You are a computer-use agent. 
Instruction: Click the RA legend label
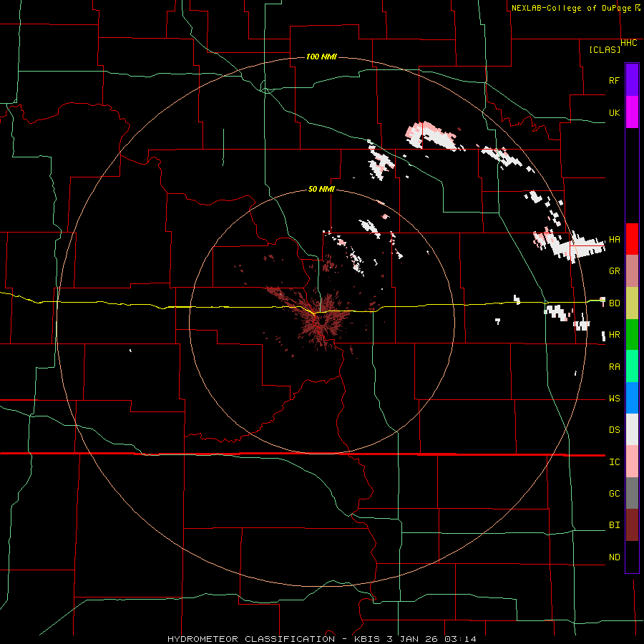coord(614,367)
